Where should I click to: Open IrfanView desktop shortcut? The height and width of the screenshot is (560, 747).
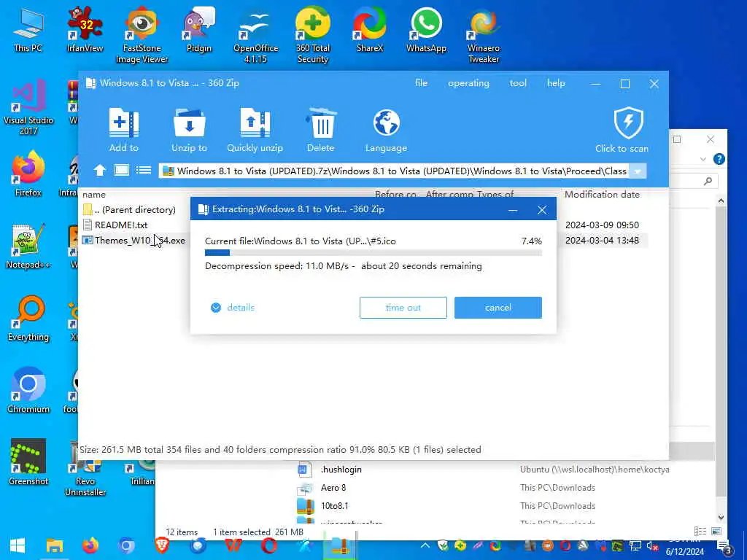pyautogui.click(x=85, y=30)
